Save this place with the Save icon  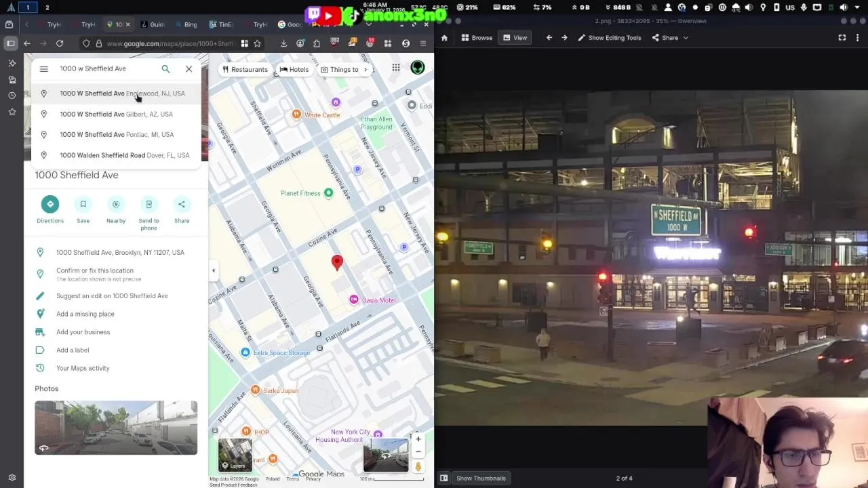(x=83, y=204)
